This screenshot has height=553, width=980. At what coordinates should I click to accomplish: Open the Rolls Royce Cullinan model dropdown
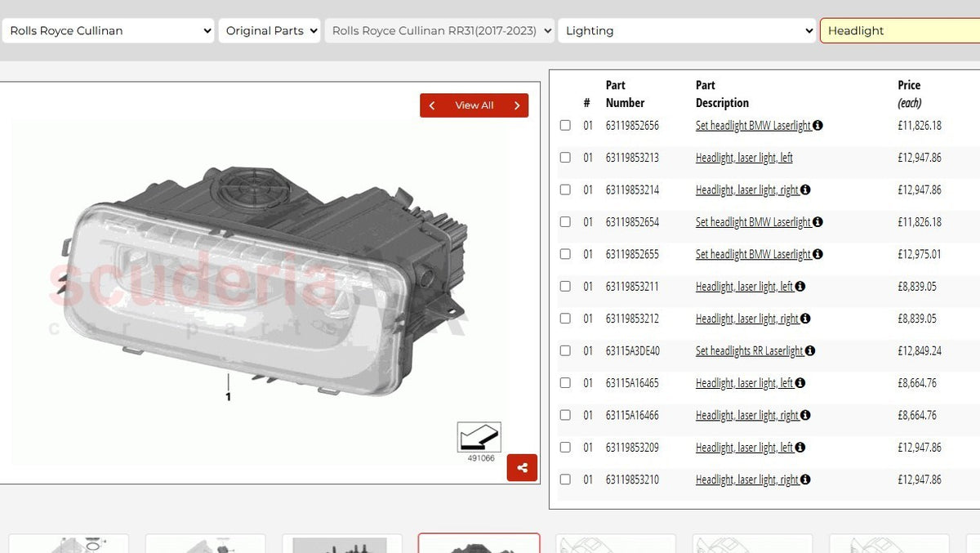109,31
